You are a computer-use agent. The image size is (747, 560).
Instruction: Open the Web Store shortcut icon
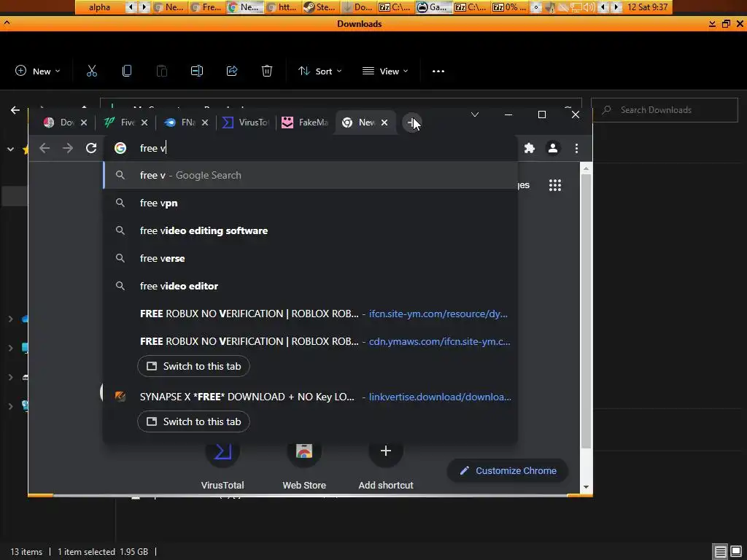click(x=304, y=451)
